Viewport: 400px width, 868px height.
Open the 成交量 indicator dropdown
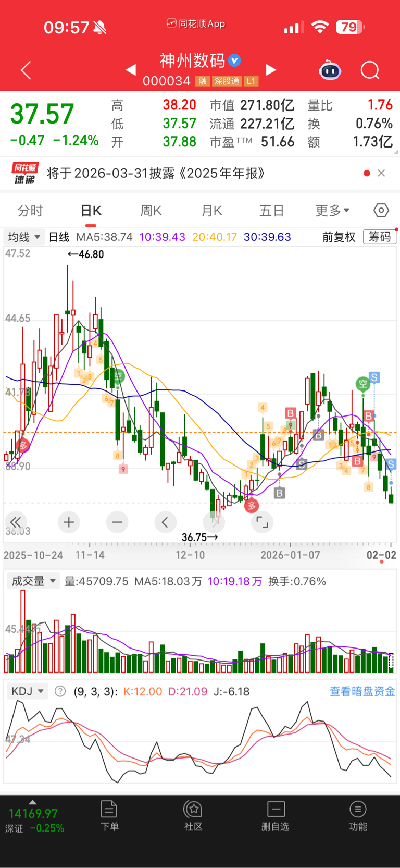coord(33,581)
